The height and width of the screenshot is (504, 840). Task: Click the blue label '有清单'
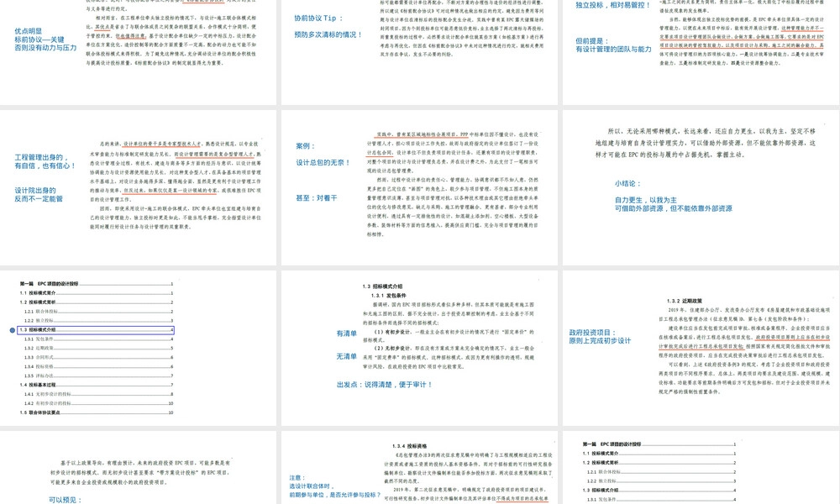tap(347, 333)
